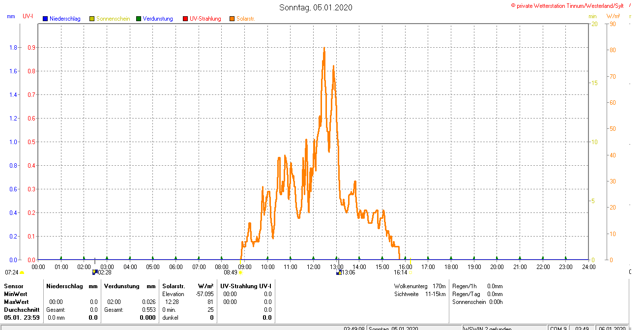Click the dunkel status text
The width and height of the screenshot is (644, 330).
click(x=171, y=318)
